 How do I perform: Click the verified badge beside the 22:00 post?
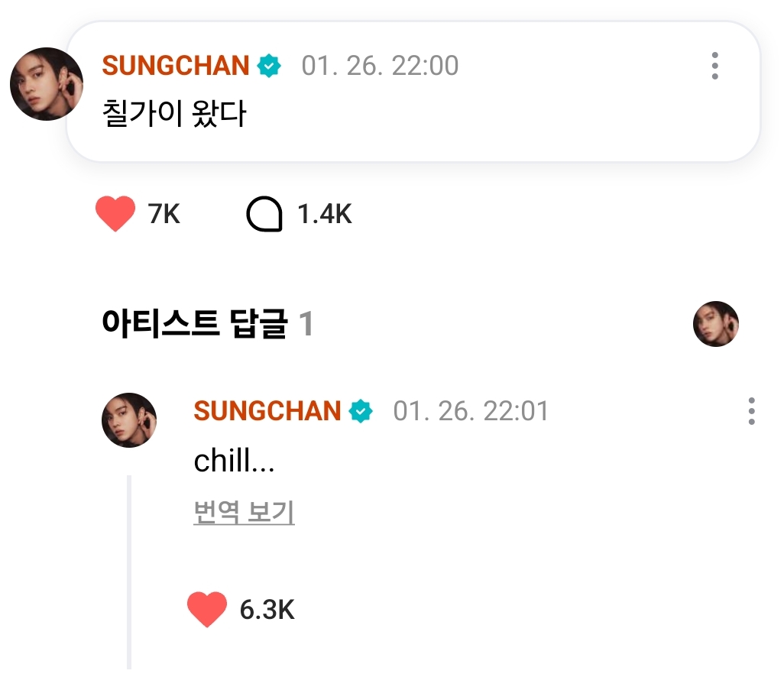(269, 66)
